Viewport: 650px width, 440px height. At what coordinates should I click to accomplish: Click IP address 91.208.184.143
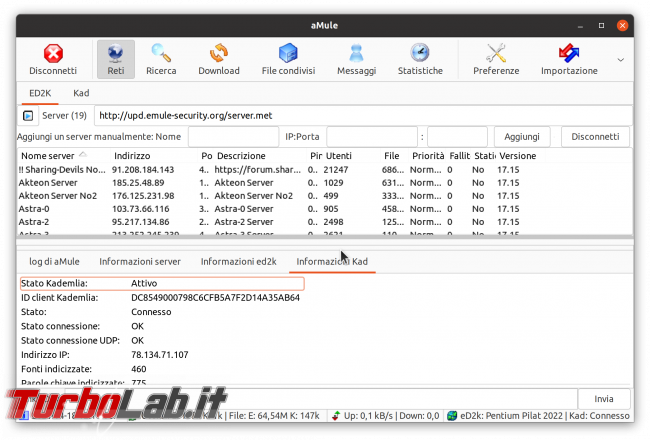click(143, 170)
